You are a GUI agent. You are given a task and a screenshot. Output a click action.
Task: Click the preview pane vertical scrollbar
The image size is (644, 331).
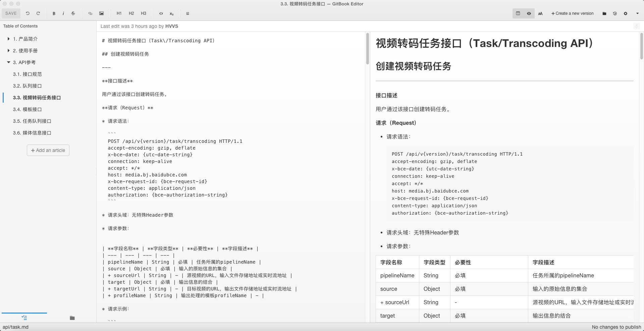(x=641, y=46)
